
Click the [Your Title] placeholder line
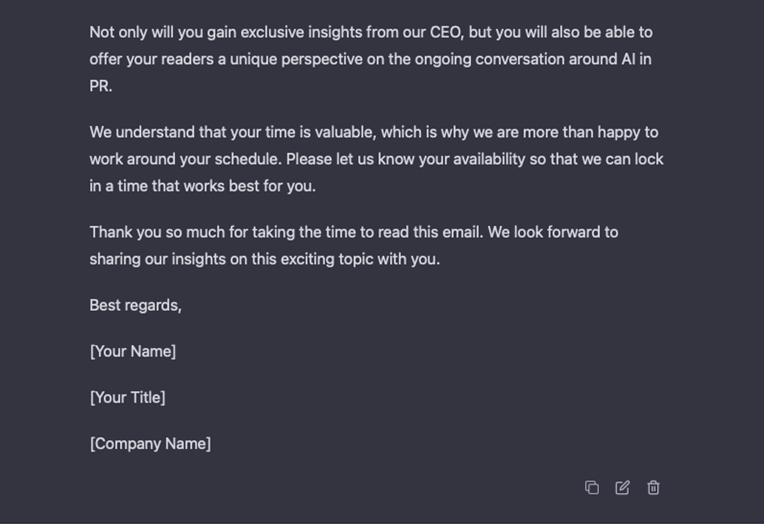127,397
